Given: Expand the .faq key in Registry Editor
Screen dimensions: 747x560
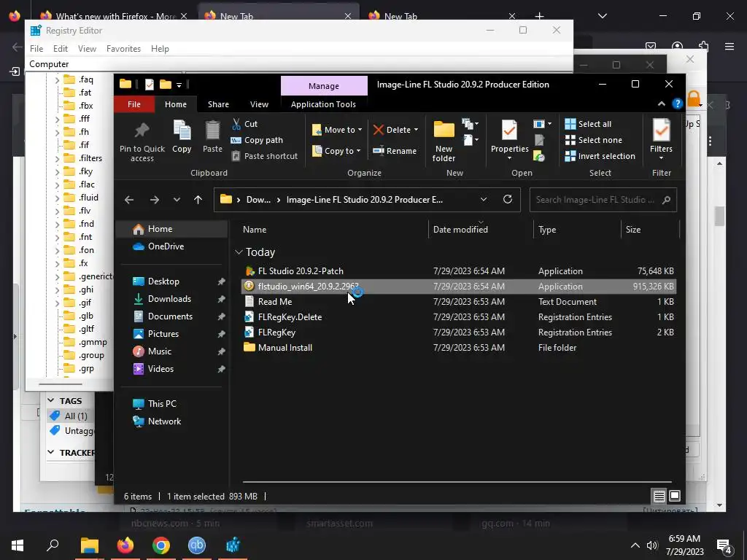Looking at the screenshot, I should [57, 79].
